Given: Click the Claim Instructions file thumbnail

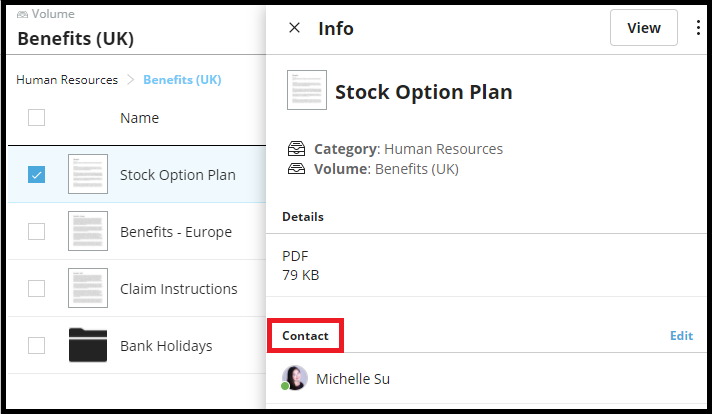Looking at the screenshot, I should pyautogui.click(x=88, y=288).
